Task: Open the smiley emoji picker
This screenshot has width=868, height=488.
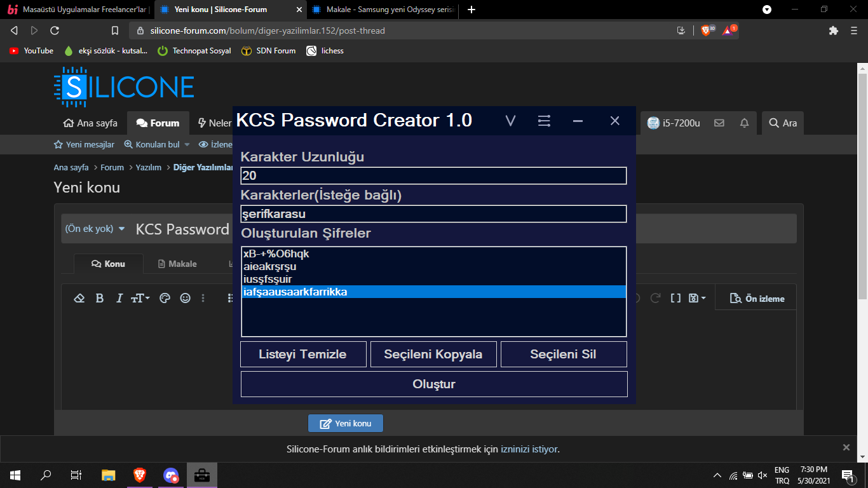Action: (x=185, y=298)
